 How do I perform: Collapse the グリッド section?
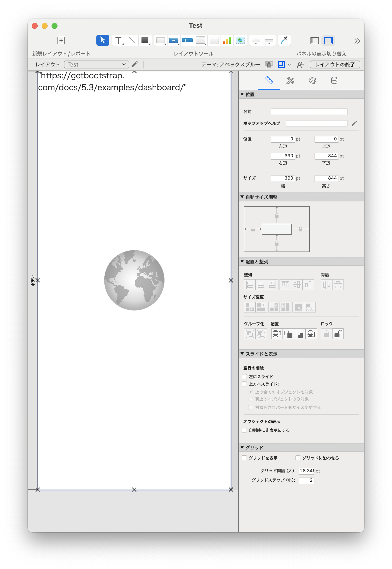coord(242,447)
